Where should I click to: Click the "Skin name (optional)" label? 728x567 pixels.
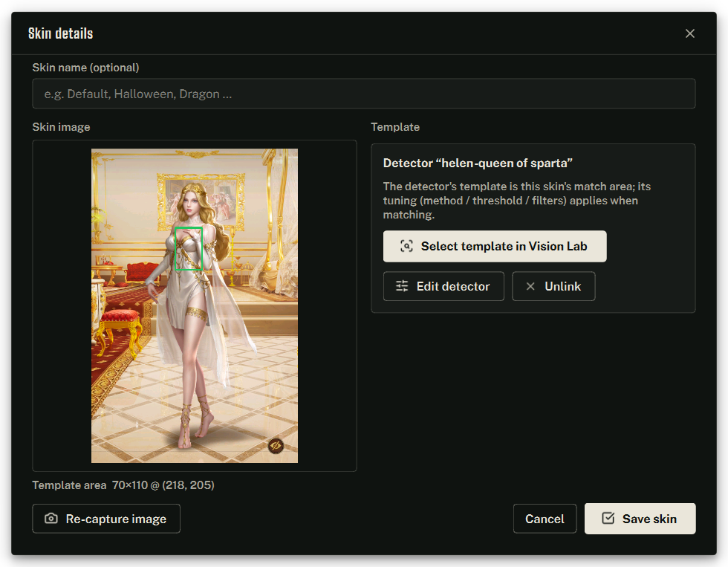[85, 68]
